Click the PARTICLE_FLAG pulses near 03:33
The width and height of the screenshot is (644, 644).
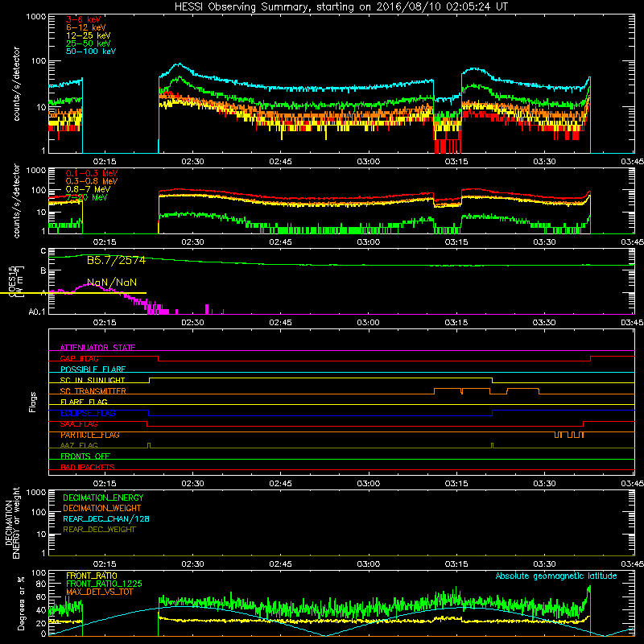pyautogui.click(x=569, y=435)
